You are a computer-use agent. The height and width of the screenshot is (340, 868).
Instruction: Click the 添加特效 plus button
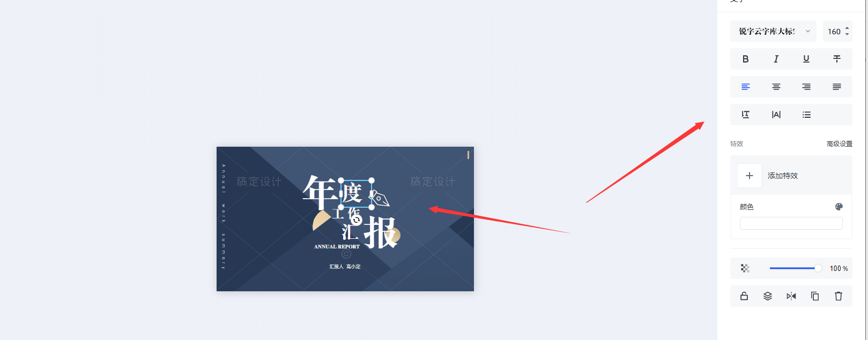coord(750,176)
